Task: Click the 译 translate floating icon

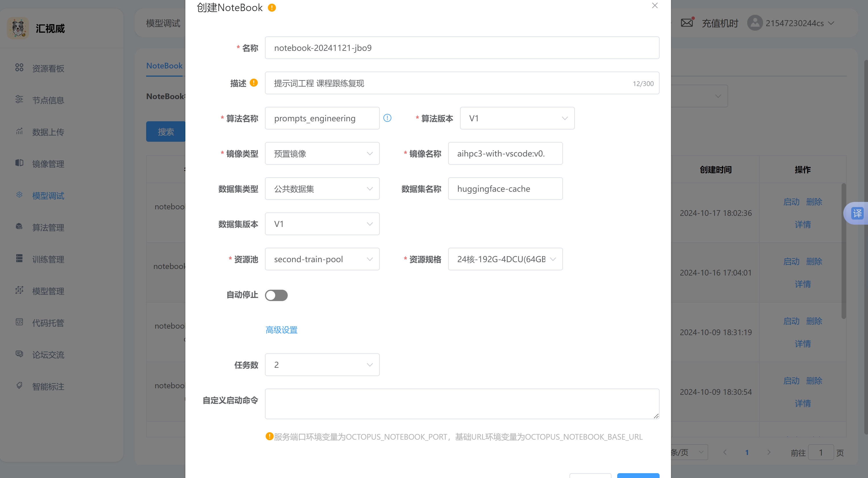Action: coord(857,213)
